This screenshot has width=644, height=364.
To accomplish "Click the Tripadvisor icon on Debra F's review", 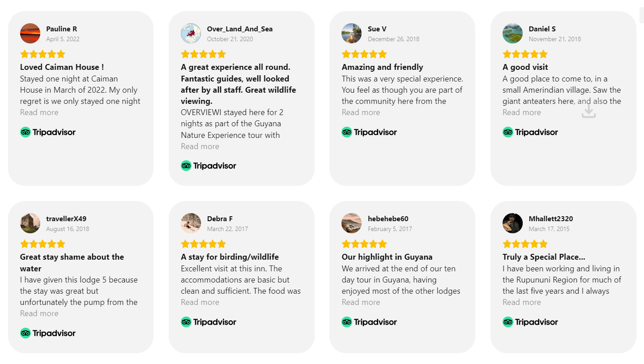I will [186, 322].
